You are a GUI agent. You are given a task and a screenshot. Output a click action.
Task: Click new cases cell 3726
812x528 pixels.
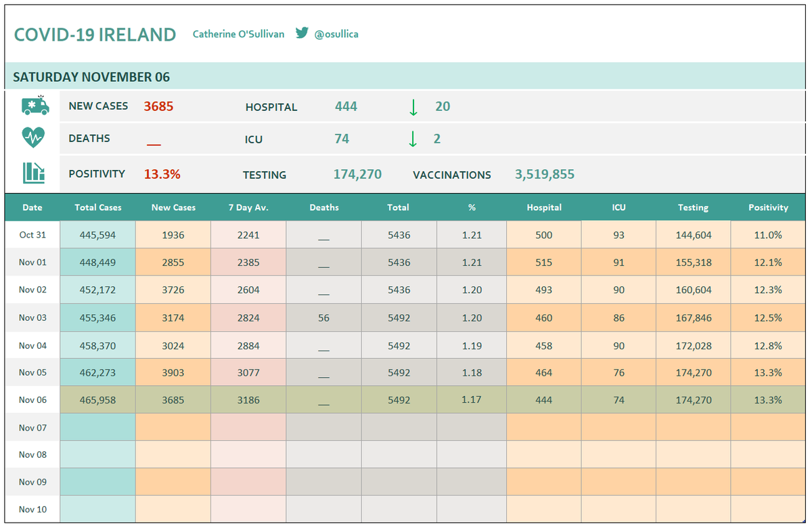point(173,290)
